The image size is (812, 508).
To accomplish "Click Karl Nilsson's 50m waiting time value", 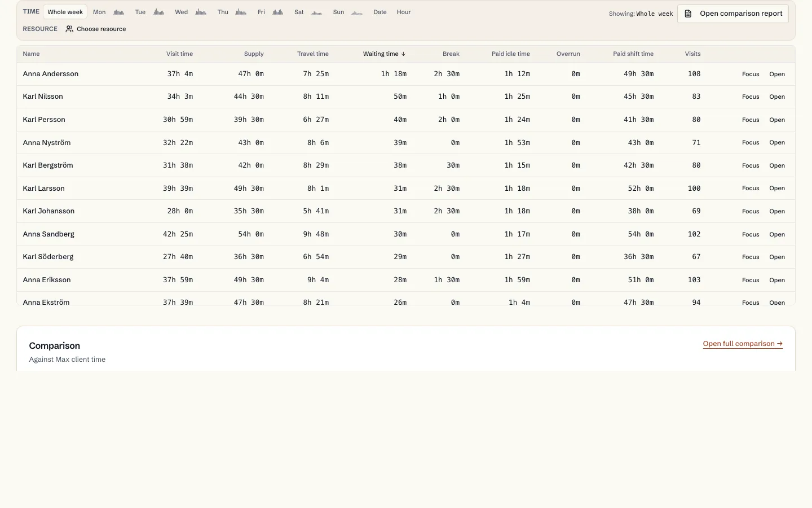I will (400, 97).
